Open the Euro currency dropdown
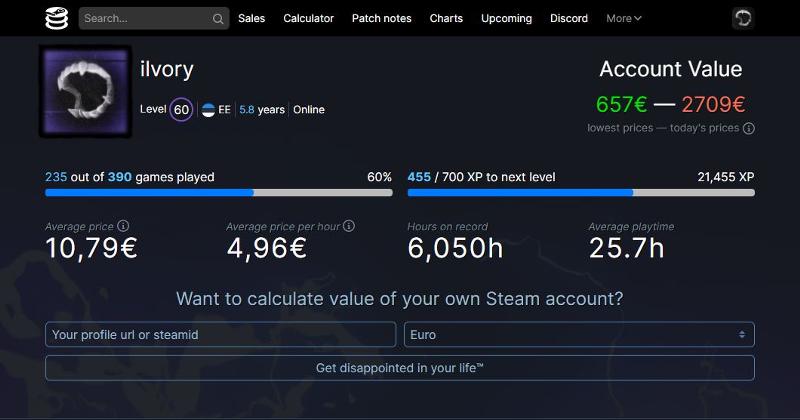The width and height of the screenshot is (800, 420). [x=579, y=335]
